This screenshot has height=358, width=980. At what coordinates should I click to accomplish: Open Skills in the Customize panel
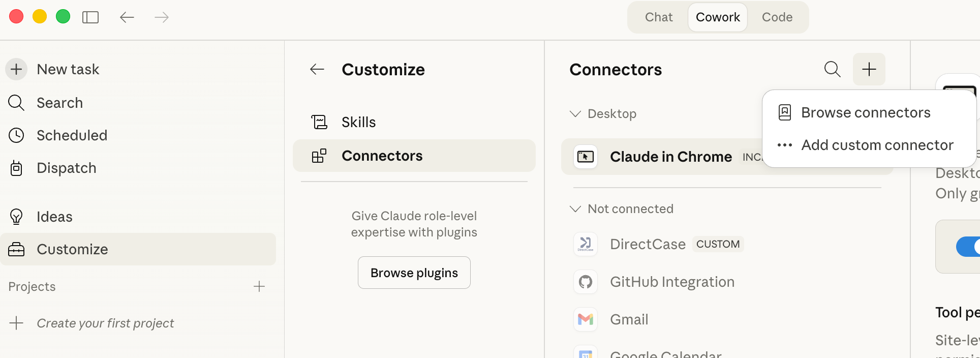coord(358,122)
